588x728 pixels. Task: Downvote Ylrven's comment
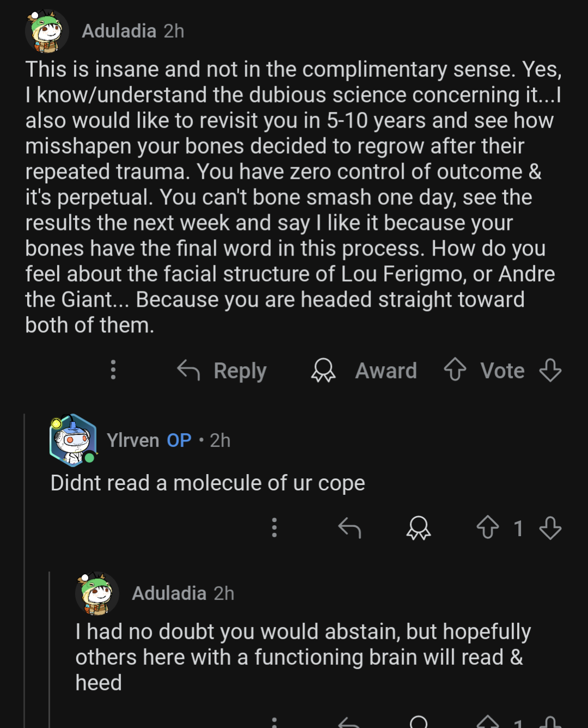[x=550, y=527]
